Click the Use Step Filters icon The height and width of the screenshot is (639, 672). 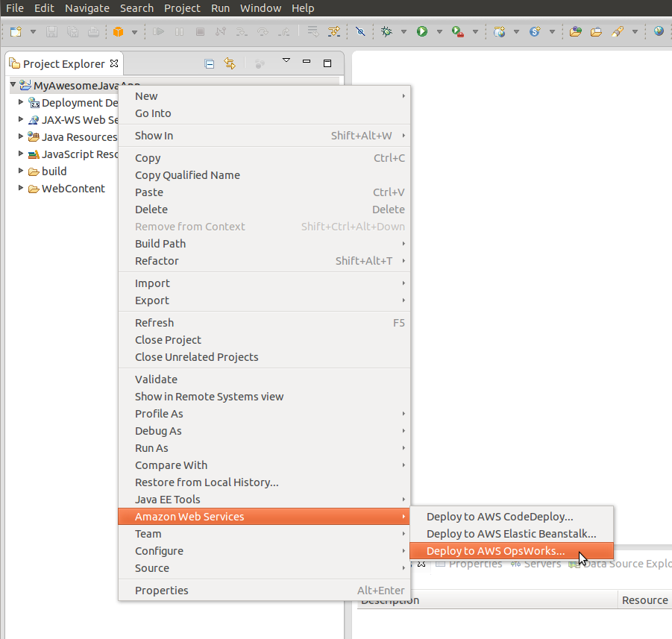[x=333, y=32]
